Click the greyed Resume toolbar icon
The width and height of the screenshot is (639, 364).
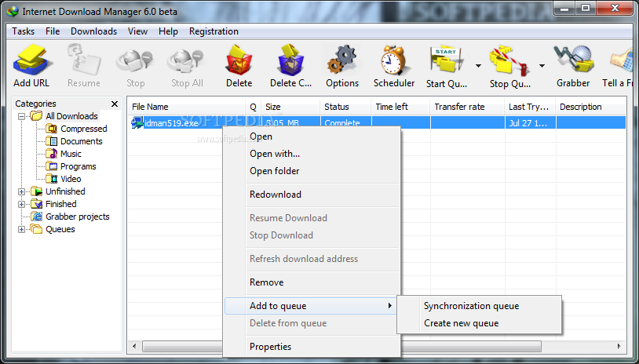coord(84,60)
